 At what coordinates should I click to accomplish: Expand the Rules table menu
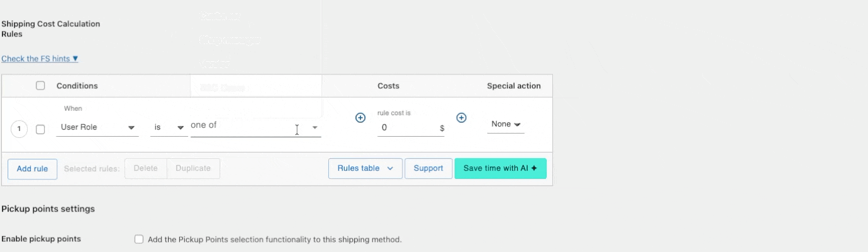click(x=365, y=168)
